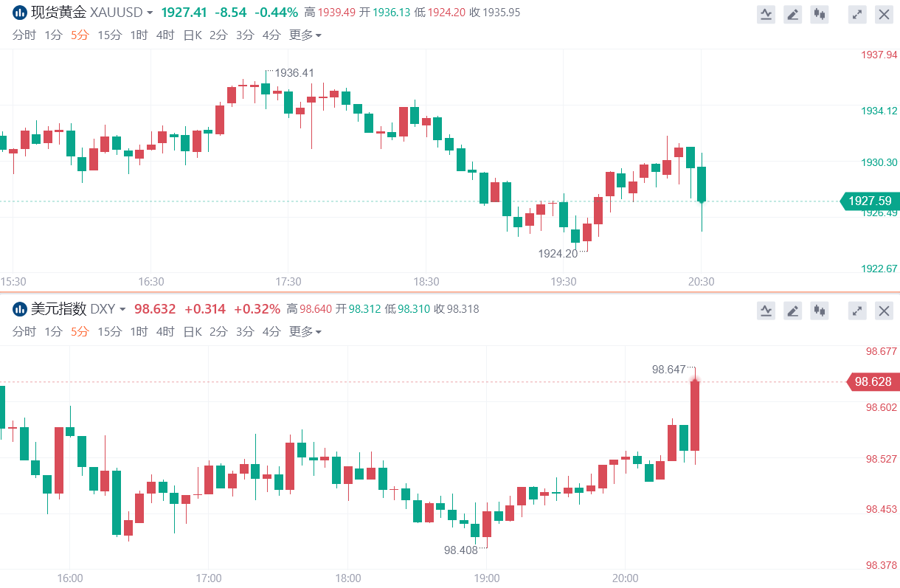Select 分时 view on the DXY chart

pyautogui.click(x=24, y=331)
